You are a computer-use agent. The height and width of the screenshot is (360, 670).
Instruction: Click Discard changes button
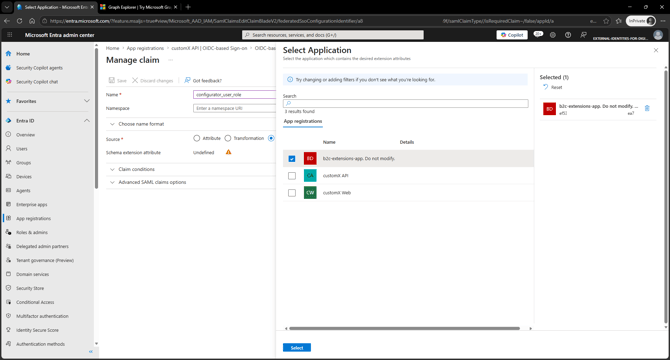click(153, 81)
